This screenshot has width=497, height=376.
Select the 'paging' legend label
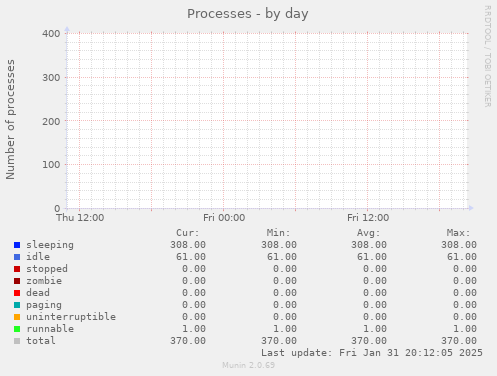coord(44,305)
